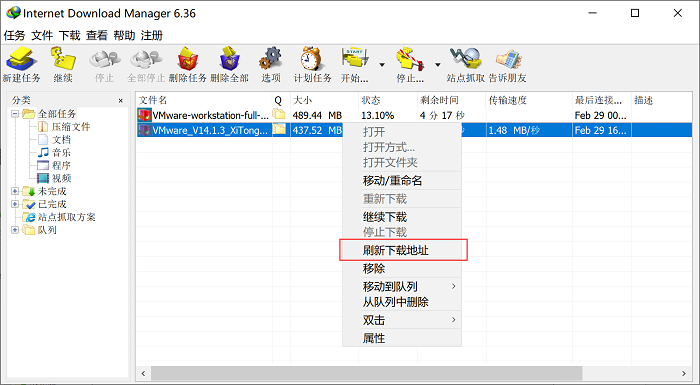Collapse the 全部任务 tree node
Screen dimensions: 700x385
coord(15,114)
